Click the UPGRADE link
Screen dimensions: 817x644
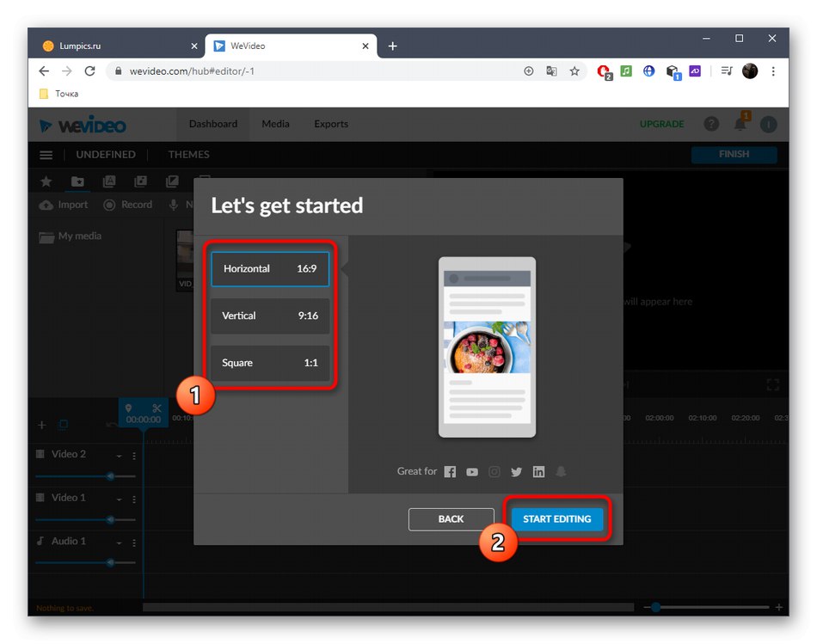pos(661,124)
